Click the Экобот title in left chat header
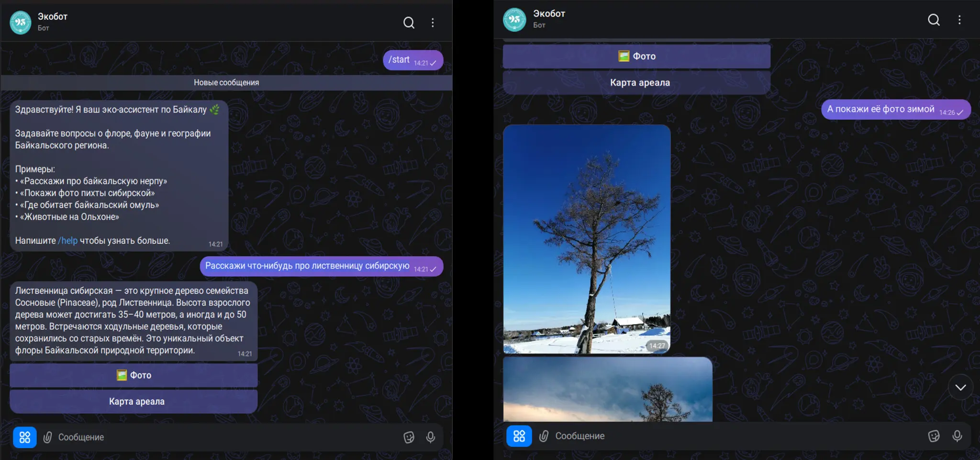Screen dimensions: 980x460 pos(53,16)
